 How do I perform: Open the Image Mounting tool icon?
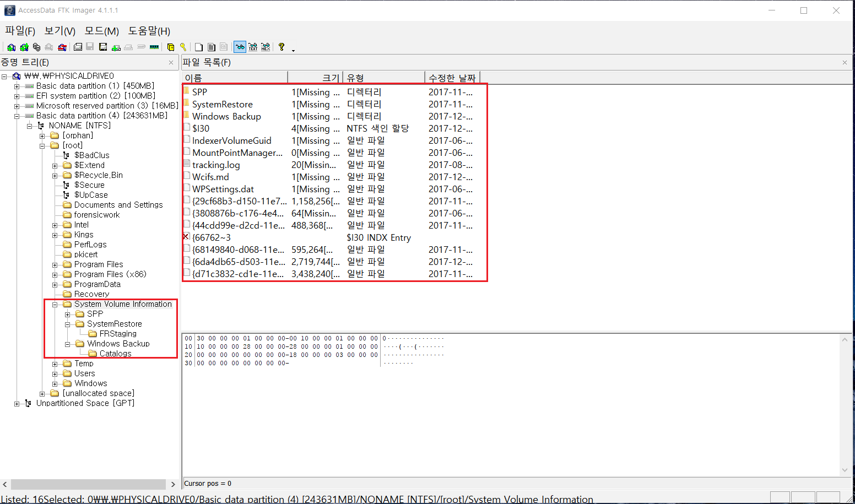coord(36,47)
